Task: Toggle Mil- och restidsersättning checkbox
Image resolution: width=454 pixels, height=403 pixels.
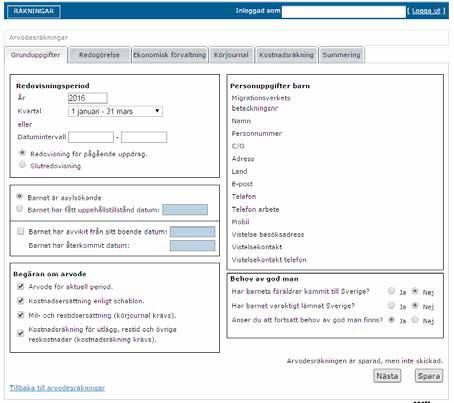Action: click(x=21, y=315)
